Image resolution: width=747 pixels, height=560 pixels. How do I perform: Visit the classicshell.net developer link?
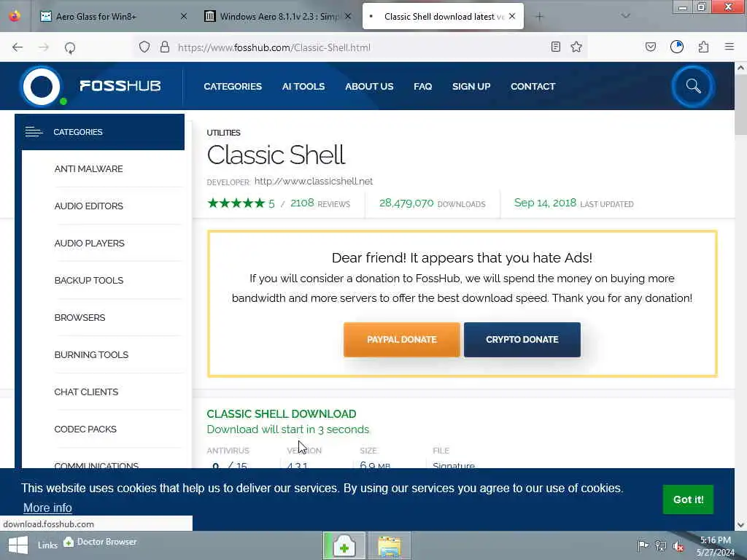pyautogui.click(x=314, y=181)
